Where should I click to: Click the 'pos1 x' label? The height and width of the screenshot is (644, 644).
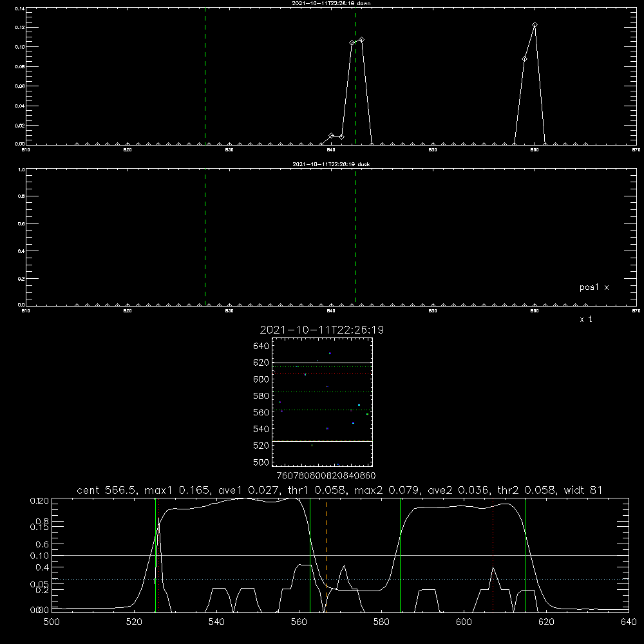coord(594,287)
